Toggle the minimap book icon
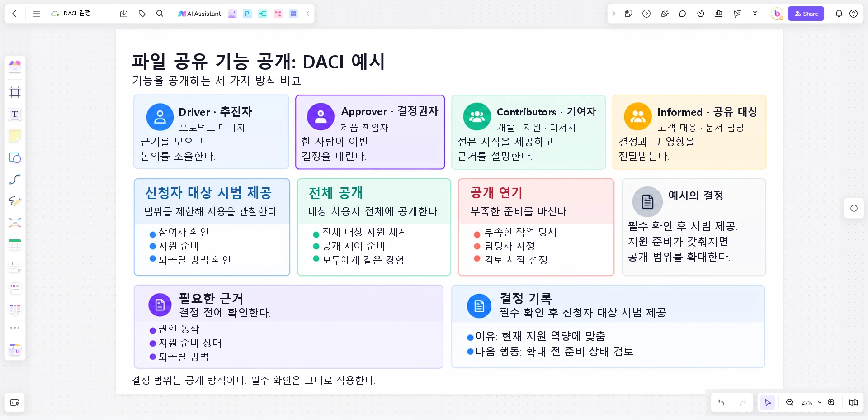 pos(854,402)
